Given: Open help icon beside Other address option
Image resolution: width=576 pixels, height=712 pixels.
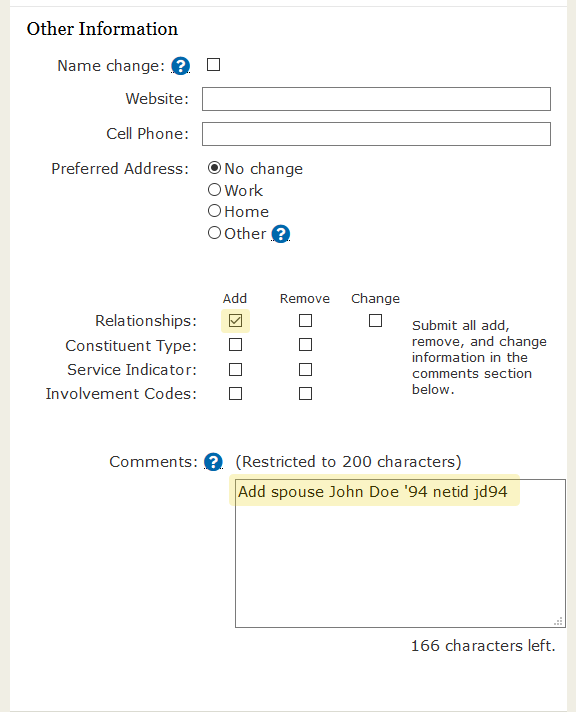Looking at the screenshot, I should click(x=281, y=234).
